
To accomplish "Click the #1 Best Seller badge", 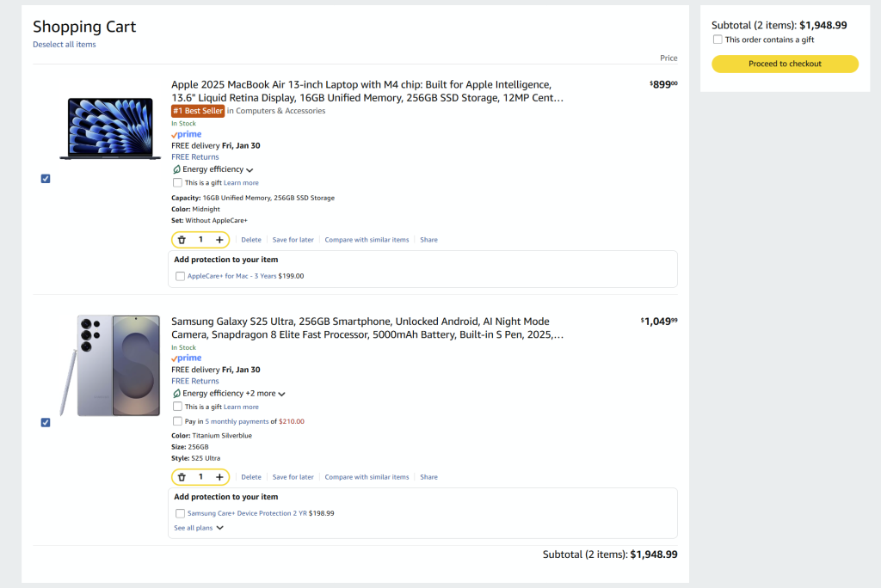I will (x=198, y=111).
